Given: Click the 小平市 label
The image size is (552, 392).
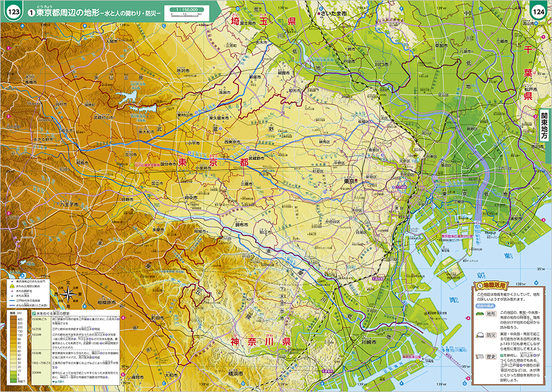Looking at the screenshot, I should [x=194, y=143].
